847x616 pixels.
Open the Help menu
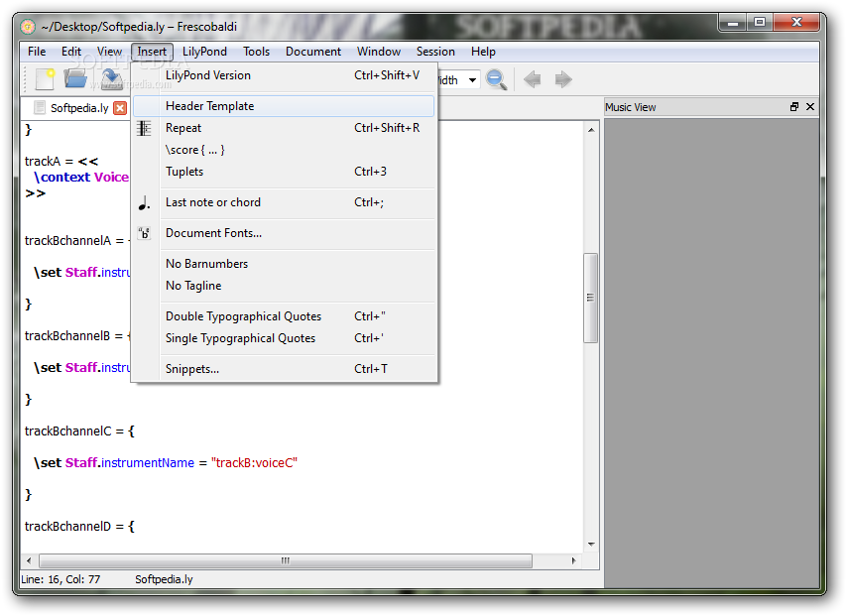pos(483,52)
